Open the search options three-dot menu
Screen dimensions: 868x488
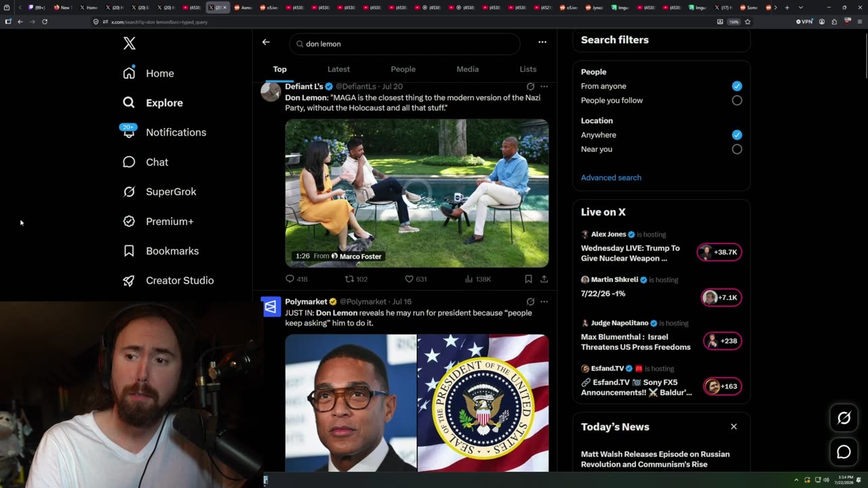pos(542,42)
